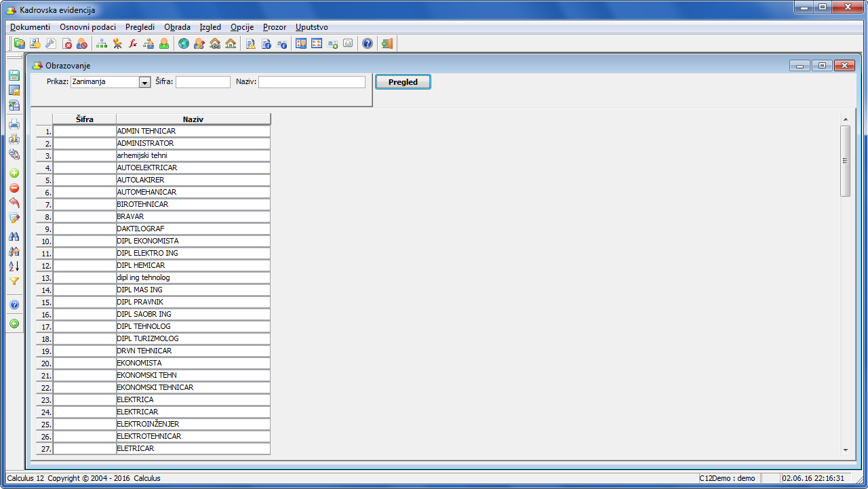Click the green plus add record icon
Screen dimensions: 868x489
14,173
